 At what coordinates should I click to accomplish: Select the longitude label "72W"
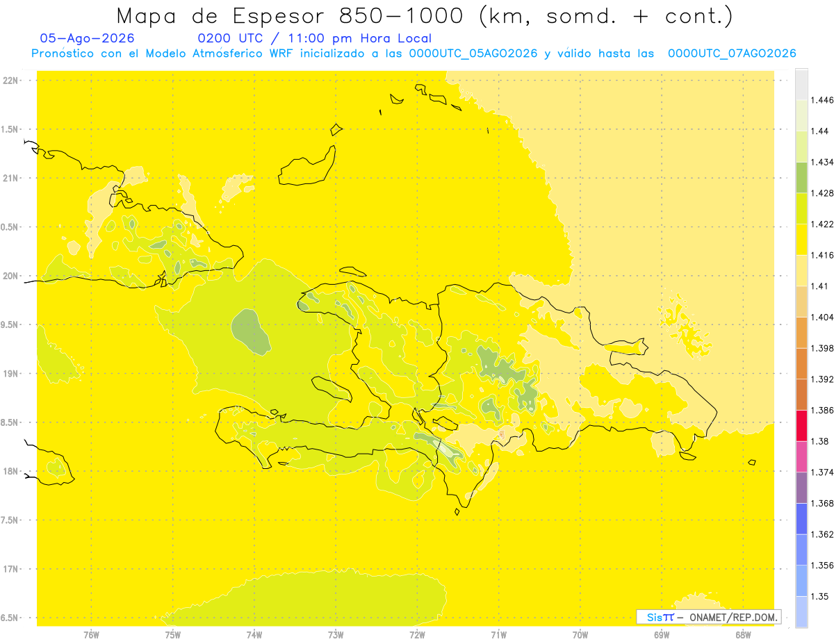click(417, 635)
